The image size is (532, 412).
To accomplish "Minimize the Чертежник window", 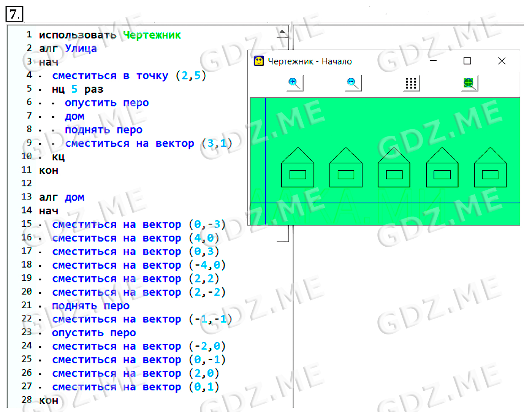I will (x=433, y=61).
